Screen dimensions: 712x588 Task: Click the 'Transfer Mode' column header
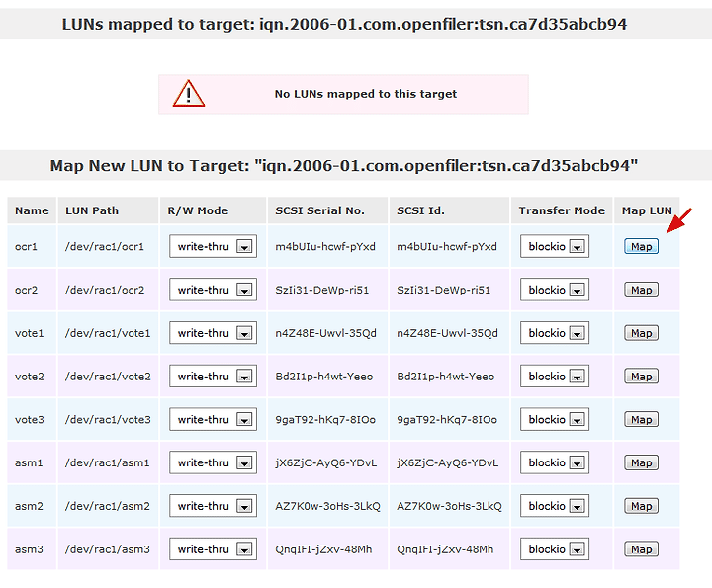click(562, 210)
